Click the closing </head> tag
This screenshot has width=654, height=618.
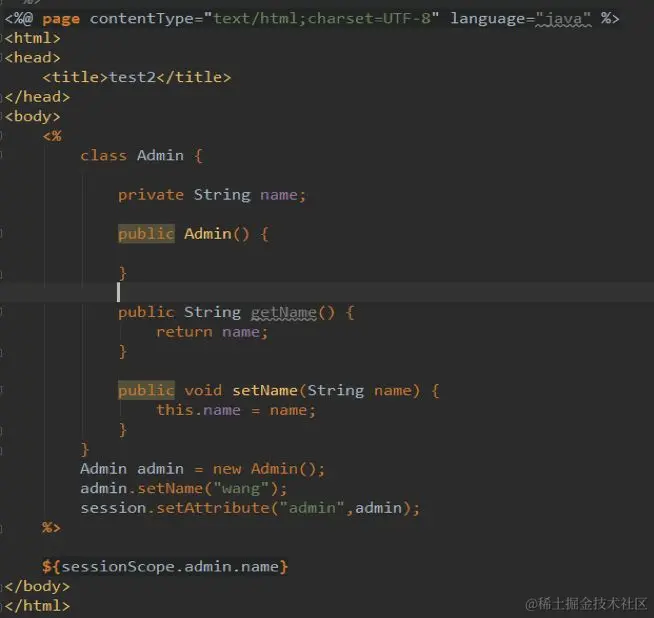tap(37, 97)
